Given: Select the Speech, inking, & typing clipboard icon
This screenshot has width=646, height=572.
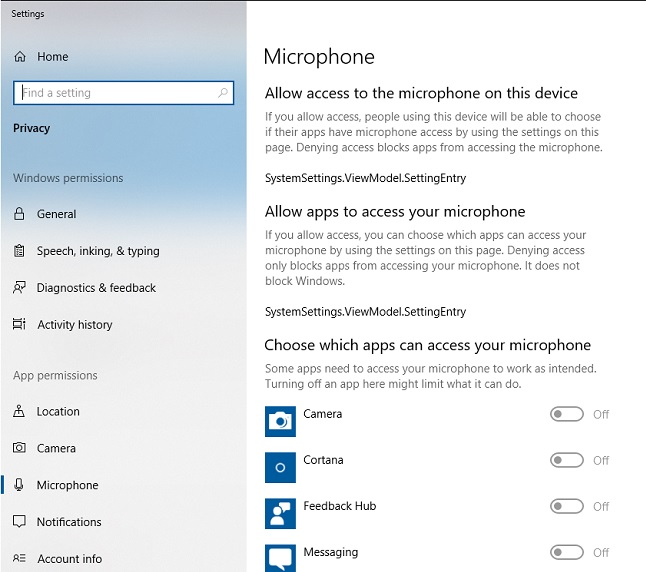Looking at the screenshot, I should pos(19,251).
